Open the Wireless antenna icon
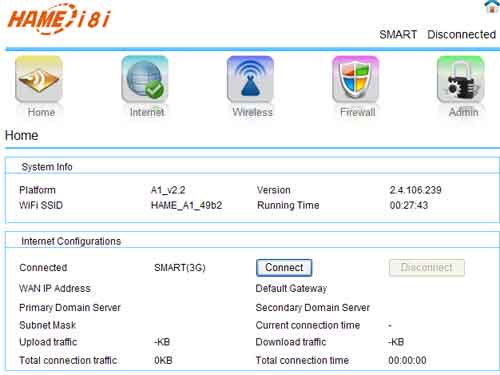 [x=250, y=79]
